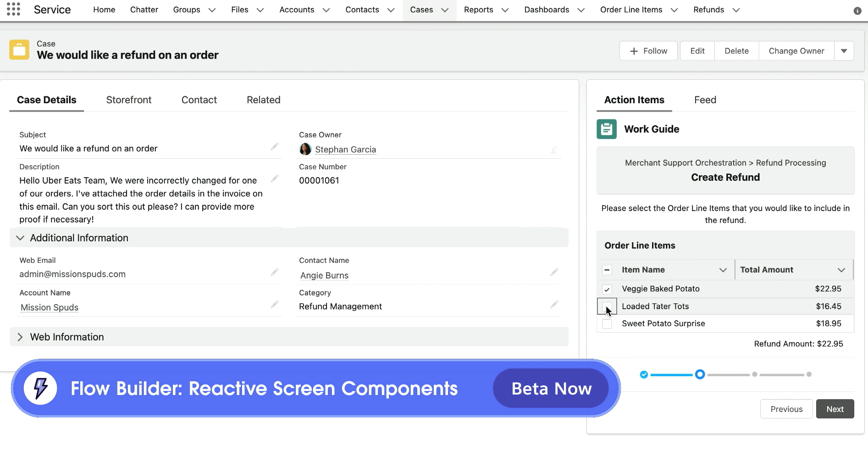This screenshot has height=451, width=868.
Task: Open Refunds dropdown chevron
Action: (x=736, y=10)
